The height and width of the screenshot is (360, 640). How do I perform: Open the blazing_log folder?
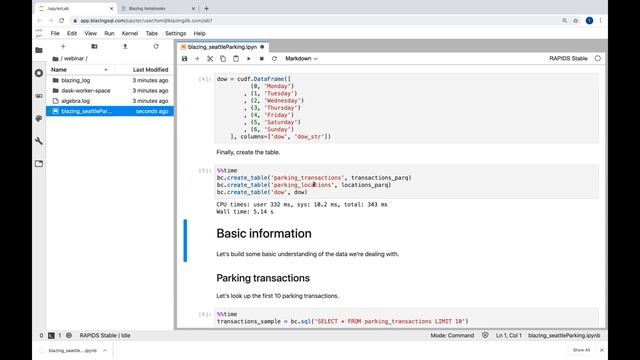point(110,80)
